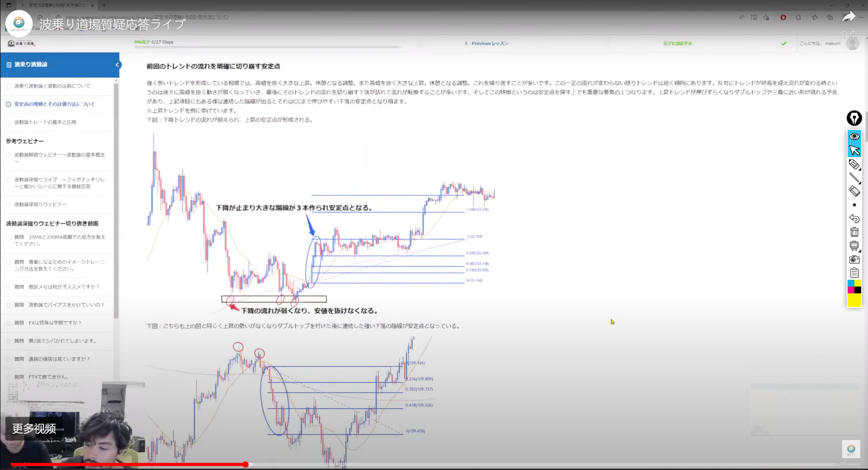Open question FXは特殊な学問ですか
The width and height of the screenshot is (868, 470).
(x=48, y=323)
